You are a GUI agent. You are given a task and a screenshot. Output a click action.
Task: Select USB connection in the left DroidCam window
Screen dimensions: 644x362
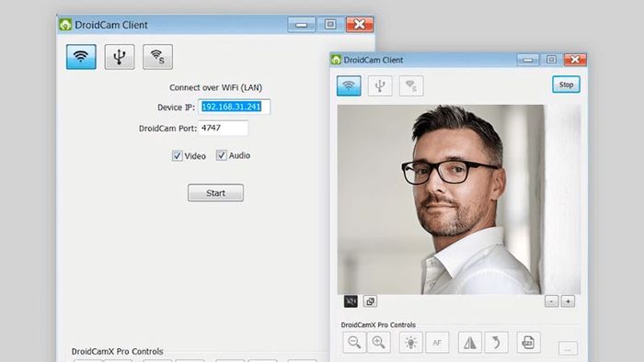tap(120, 57)
